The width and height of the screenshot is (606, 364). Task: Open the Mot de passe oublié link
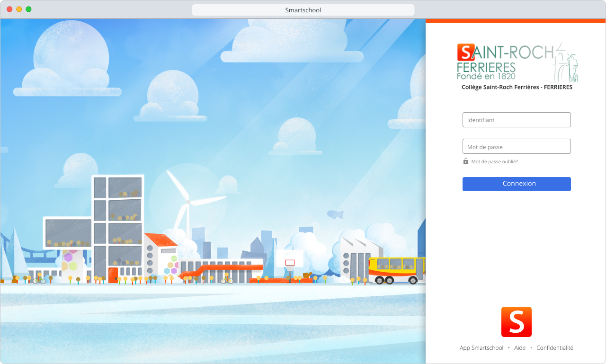pyautogui.click(x=494, y=162)
